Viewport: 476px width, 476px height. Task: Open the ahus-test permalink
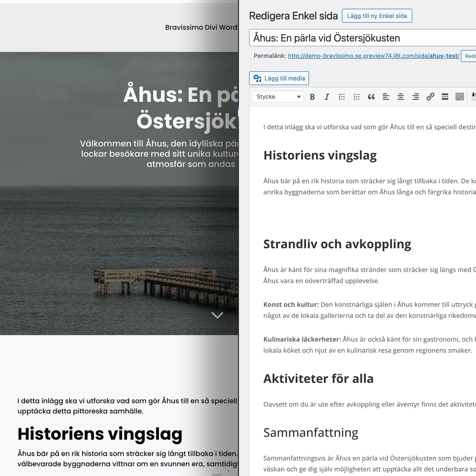(x=373, y=56)
